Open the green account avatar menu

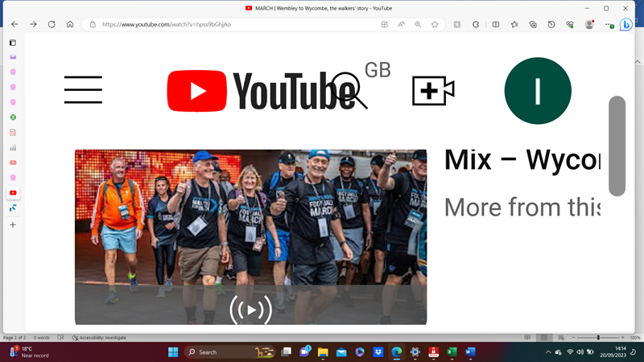pyautogui.click(x=538, y=91)
